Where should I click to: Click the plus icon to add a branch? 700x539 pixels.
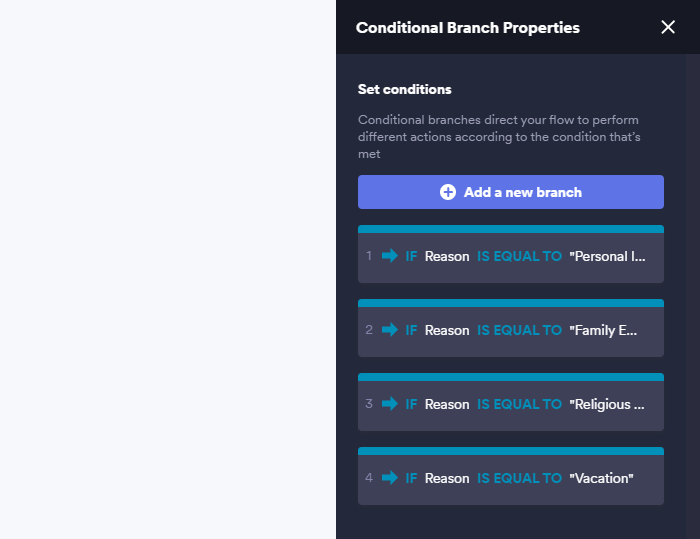(x=448, y=192)
